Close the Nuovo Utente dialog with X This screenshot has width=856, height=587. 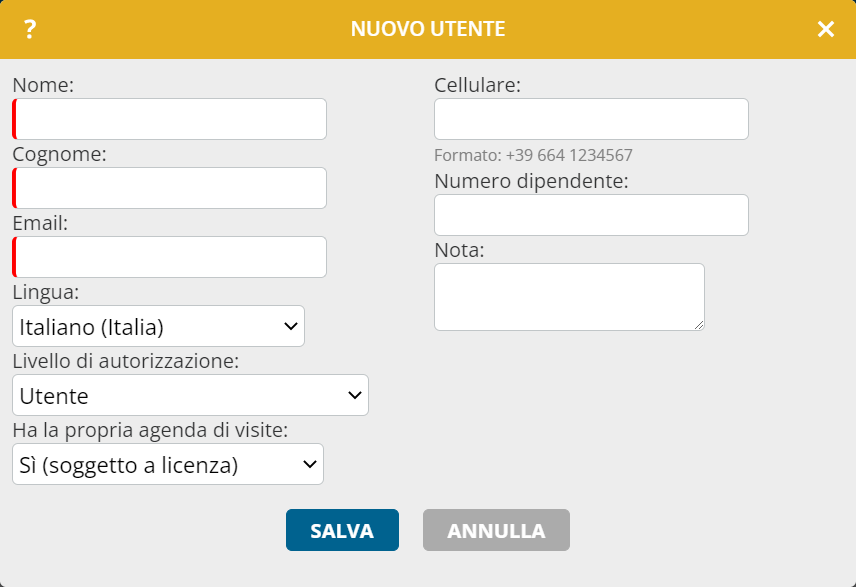pyautogui.click(x=825, y=29)
